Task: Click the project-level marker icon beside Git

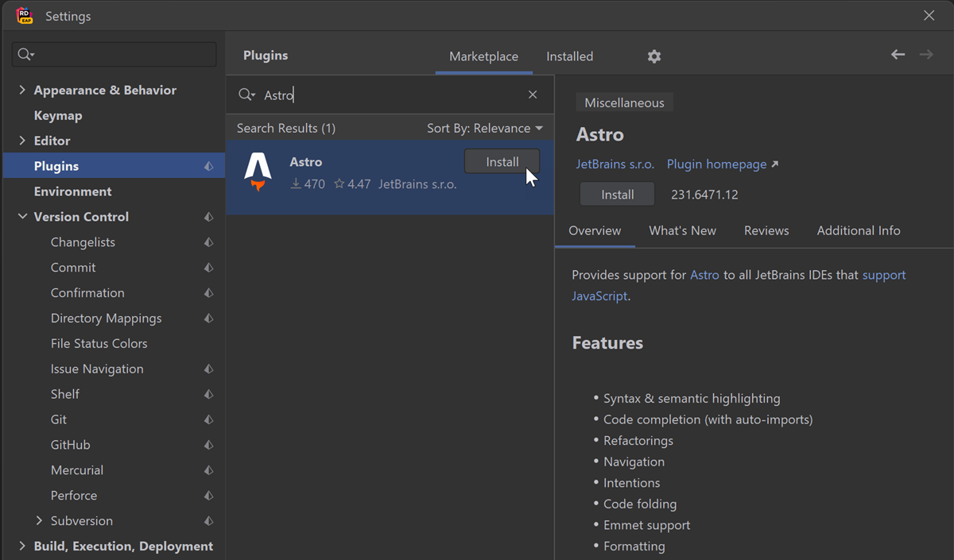Action: click(x=208, y=419)
